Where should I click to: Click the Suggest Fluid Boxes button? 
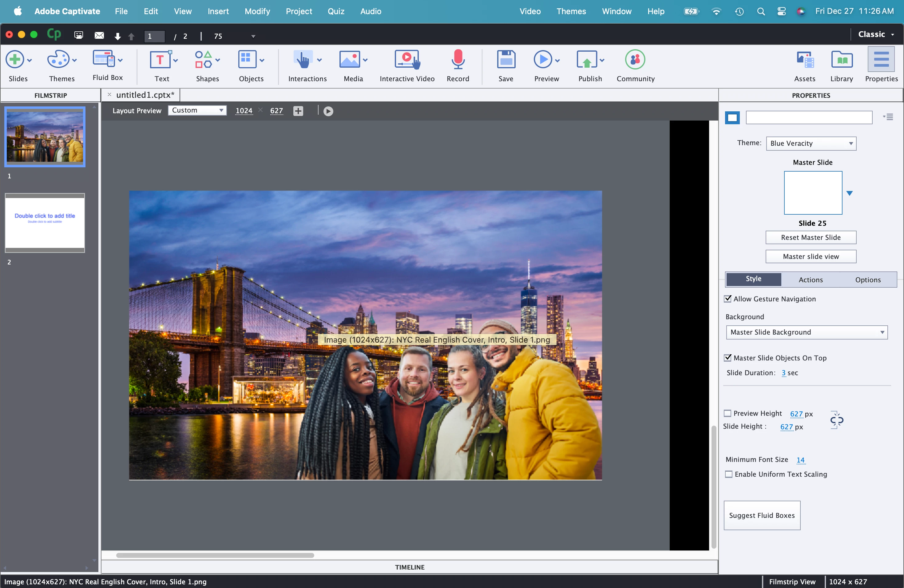coord(762,515)
